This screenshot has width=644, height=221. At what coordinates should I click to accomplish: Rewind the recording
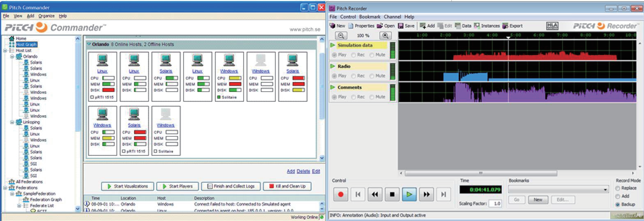coord(375,194)
